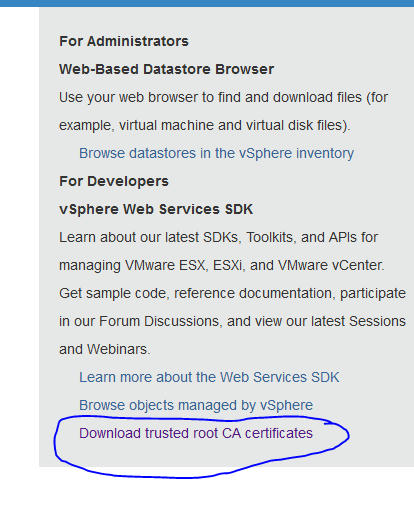Click the text 'Learn about our latest SDKs, Toolkits'
The height and width of the screenshot is (508, 414).
(x=178, y=238)
